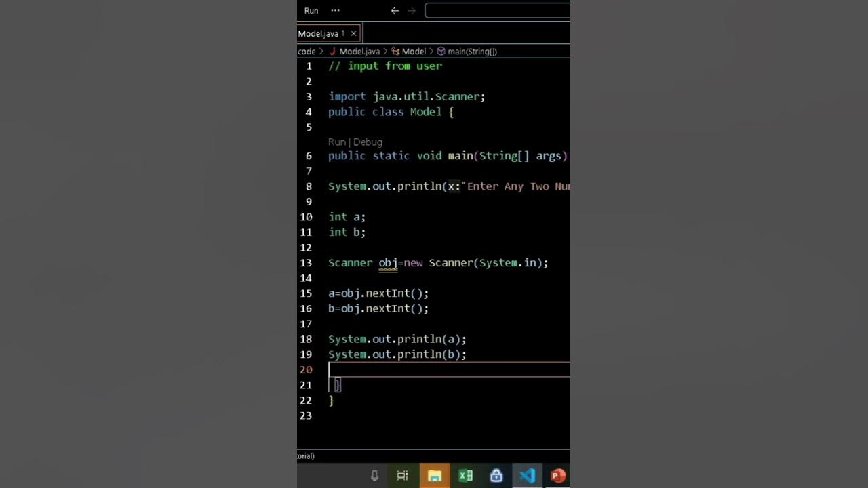Open the 'code' breadcrumb folder
868x488 pixels.
coord(307,51)
